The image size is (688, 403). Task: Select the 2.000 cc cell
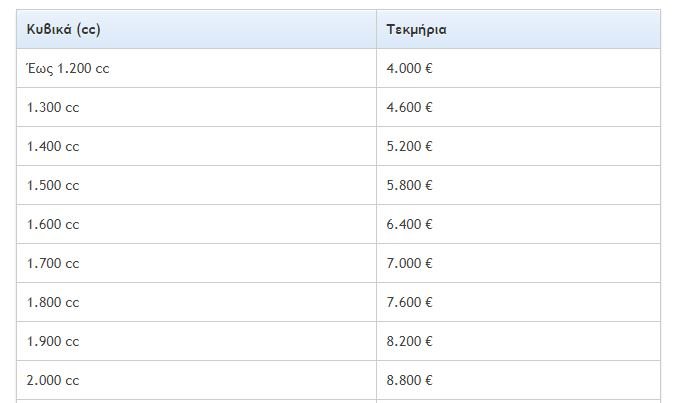pyautogui.click(x=196, y=380)
